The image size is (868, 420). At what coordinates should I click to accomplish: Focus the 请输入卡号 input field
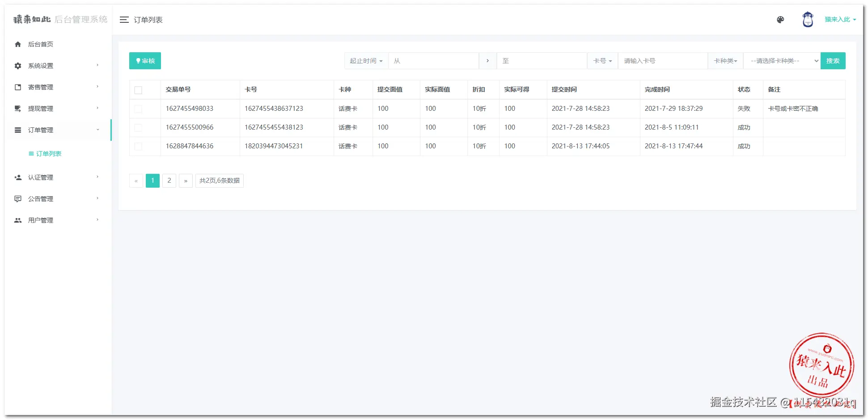[663, 61]
